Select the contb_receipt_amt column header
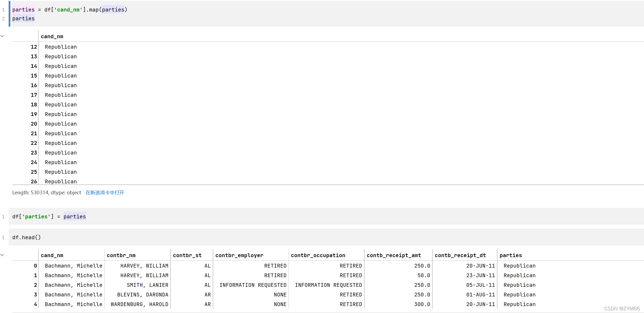This screenshot has width=644, height=313. pyautogui.click(x=394, y=255)
